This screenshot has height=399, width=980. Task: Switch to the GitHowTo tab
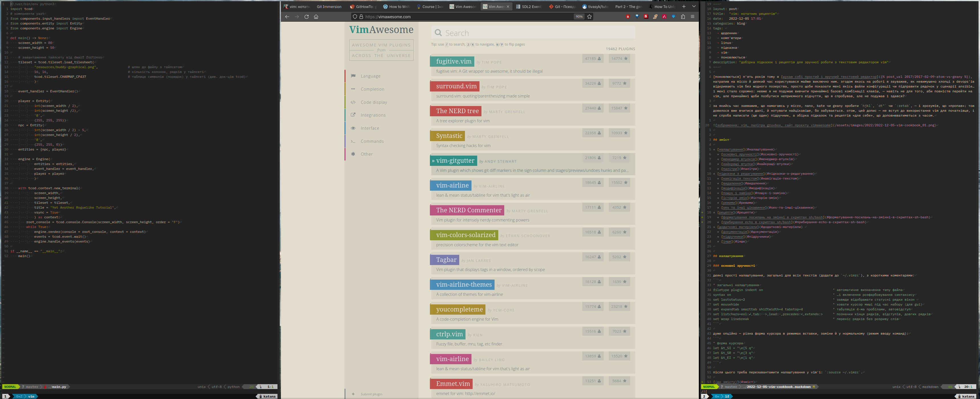[x=363, y=7]
